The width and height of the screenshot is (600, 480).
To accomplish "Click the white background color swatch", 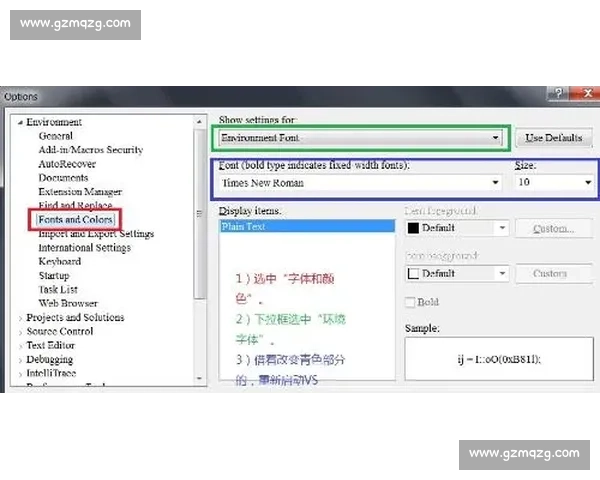I will click(413, 273).
